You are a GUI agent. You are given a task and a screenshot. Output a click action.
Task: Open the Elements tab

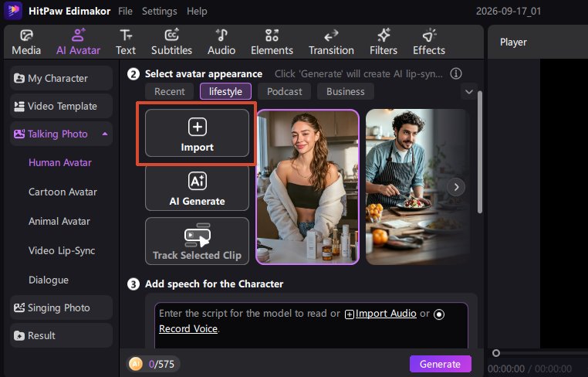point(272,42)
